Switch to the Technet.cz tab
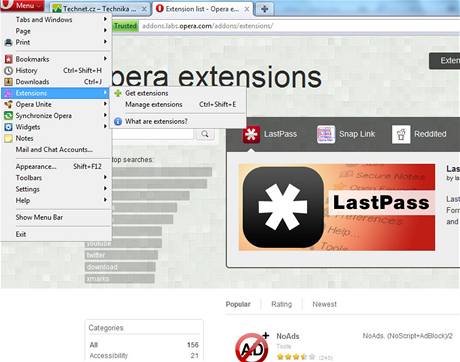This screenshot has width=460, height=362. (99, 9)
